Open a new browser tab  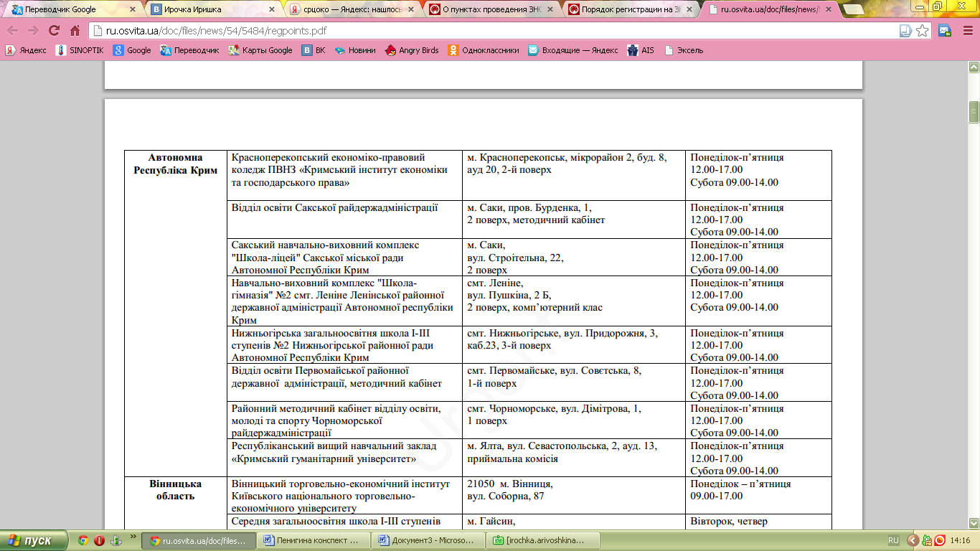[x=854, y=10]
